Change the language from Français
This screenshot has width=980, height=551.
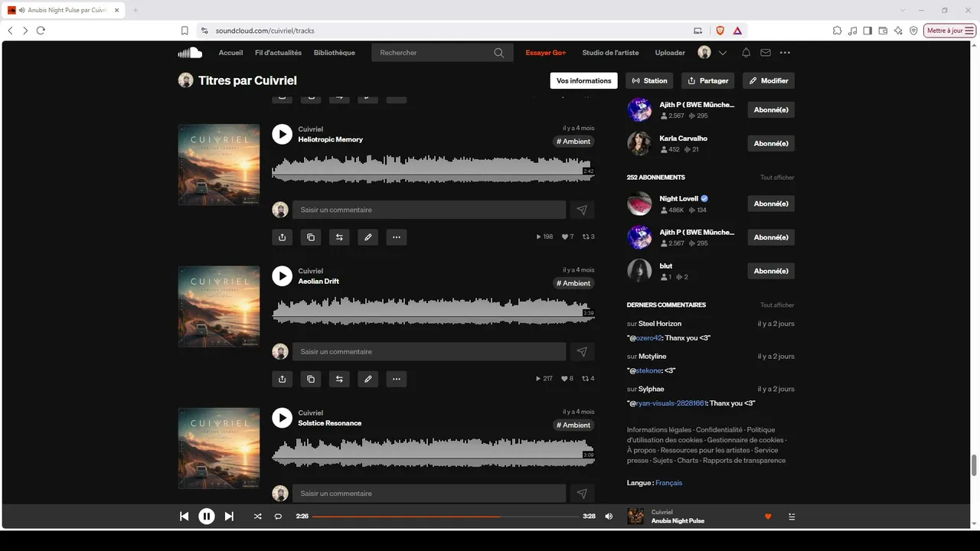668,483
